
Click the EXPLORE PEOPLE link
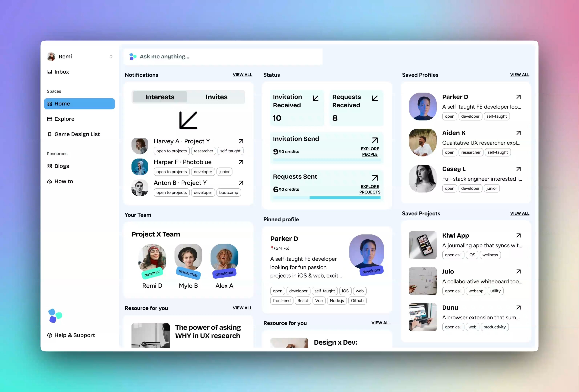tap(370, 152)
